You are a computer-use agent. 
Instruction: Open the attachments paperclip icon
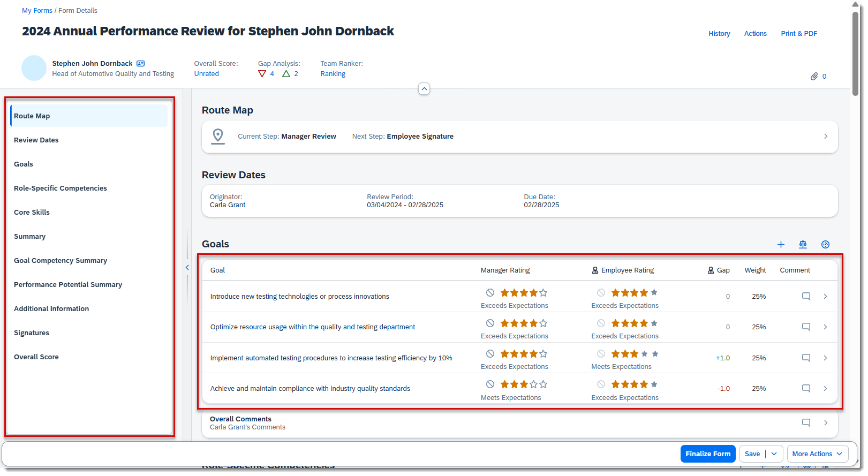coord(814,77)
